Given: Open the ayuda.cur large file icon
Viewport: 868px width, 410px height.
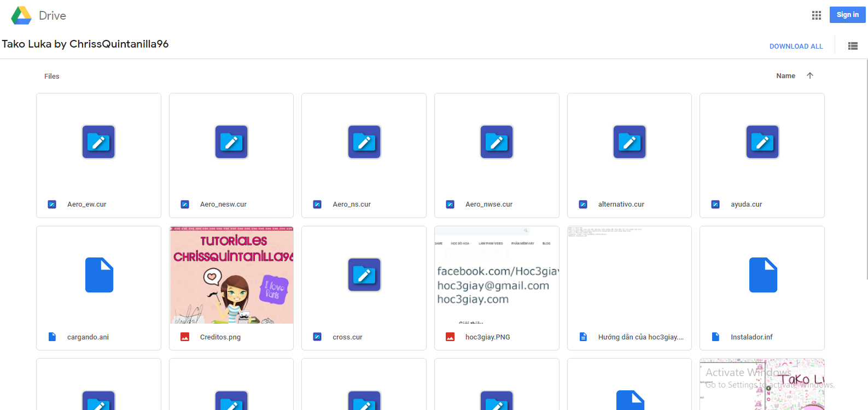Looking at the screenshot, I should [x=762, y=142].
